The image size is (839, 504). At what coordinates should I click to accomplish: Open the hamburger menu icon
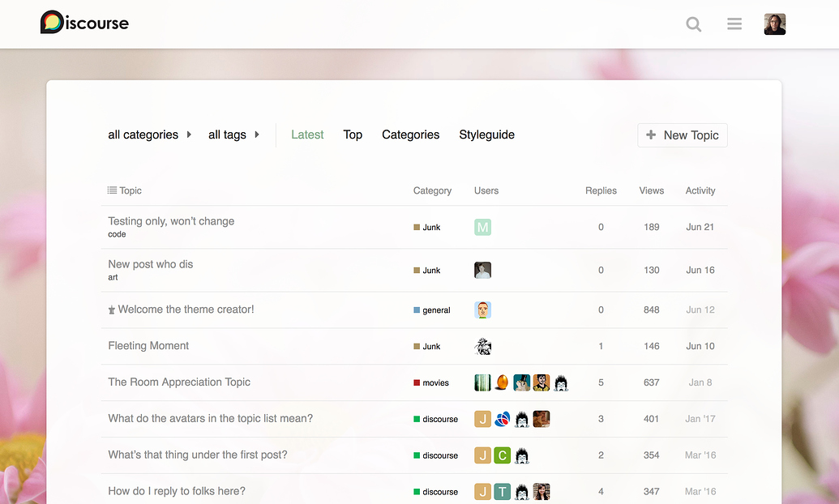pos(734,24)
